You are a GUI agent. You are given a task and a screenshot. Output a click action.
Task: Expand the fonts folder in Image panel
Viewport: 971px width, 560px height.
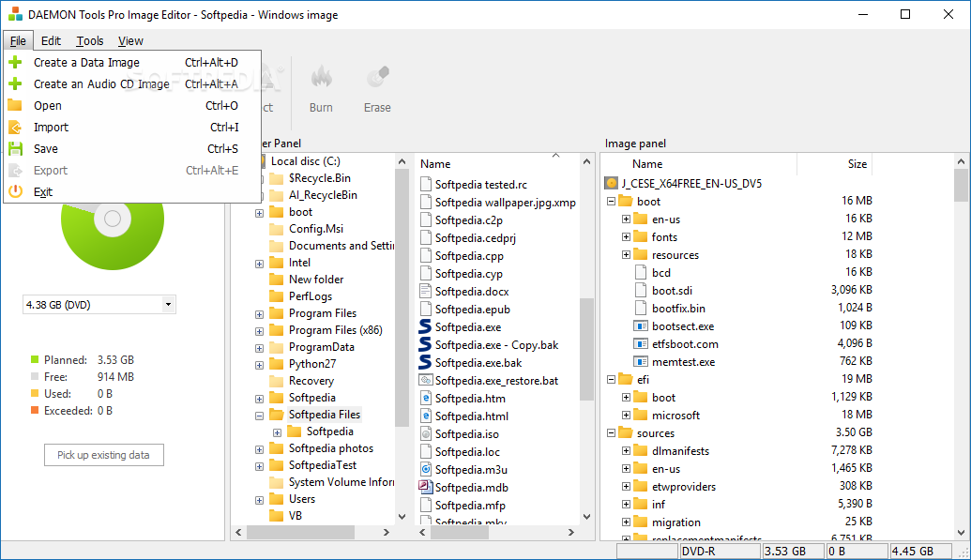(626, 237)
